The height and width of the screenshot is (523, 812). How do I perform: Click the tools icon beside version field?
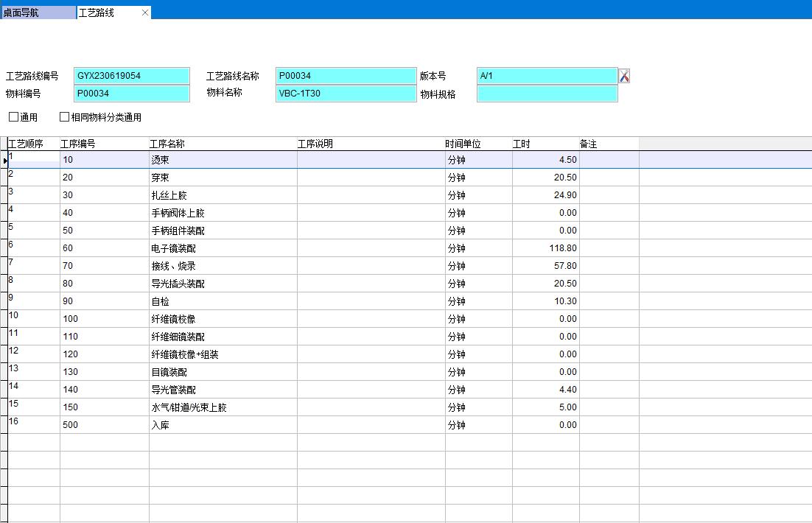coord(624,76)
